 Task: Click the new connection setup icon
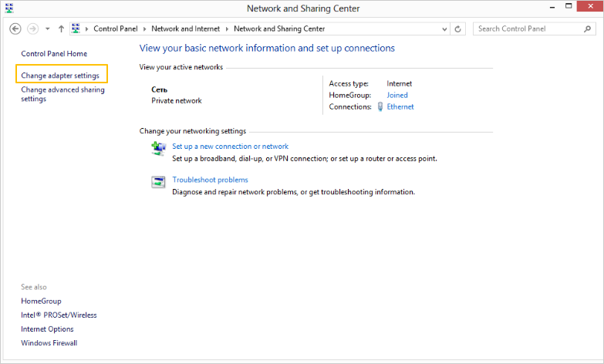click(158, 149)
